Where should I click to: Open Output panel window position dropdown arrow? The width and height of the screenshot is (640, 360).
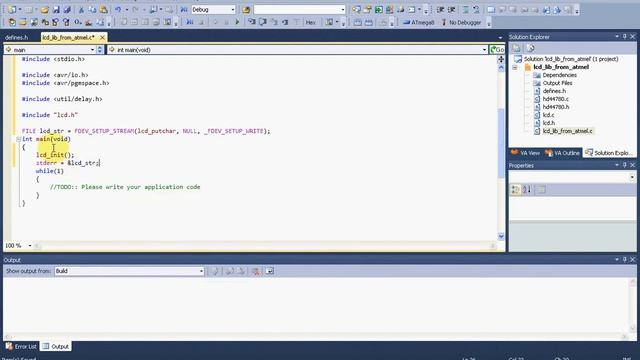617,260
